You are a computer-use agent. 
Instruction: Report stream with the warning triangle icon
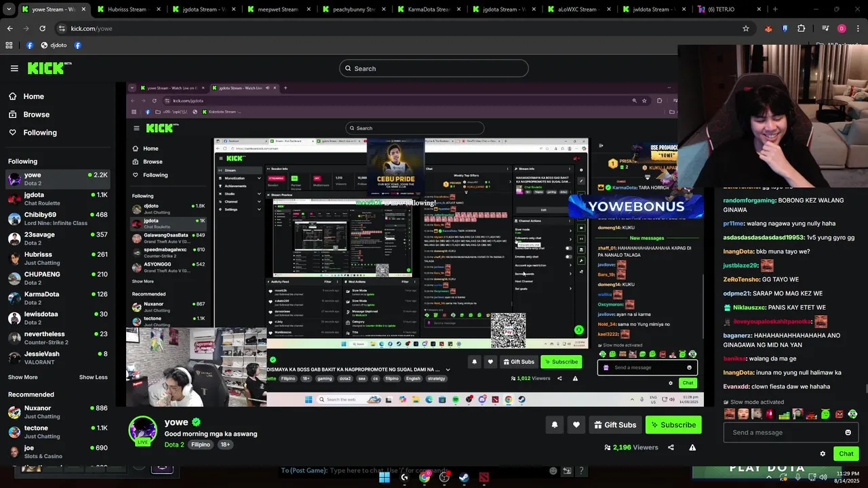pyautogui.click(x=692, y=447)
